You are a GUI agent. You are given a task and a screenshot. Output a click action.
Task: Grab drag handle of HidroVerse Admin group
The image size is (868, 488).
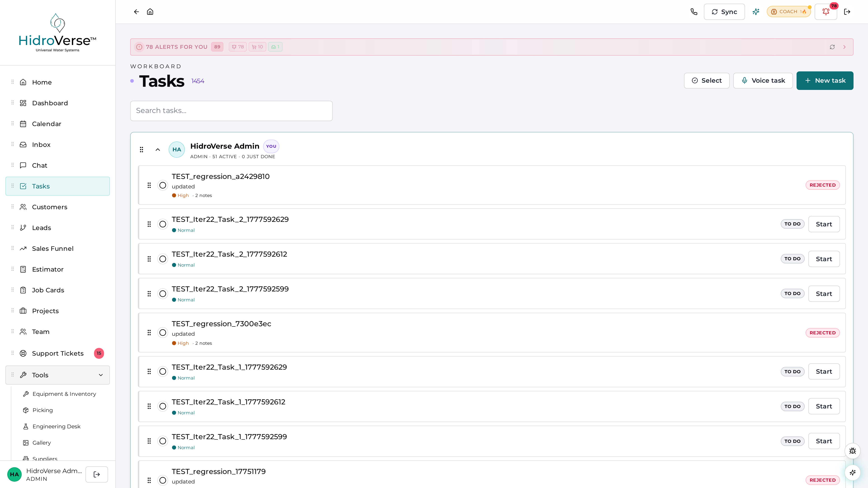[x=142, y=150]
